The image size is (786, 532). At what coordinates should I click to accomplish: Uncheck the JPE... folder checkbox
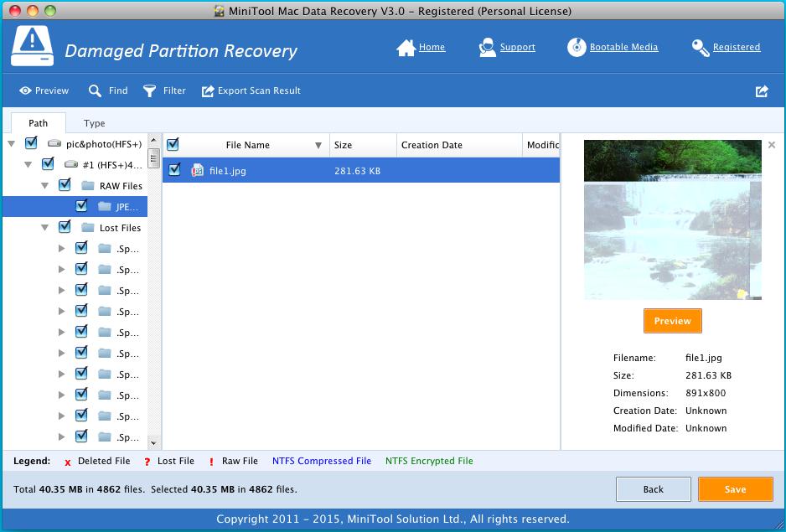tap(81, 206)
